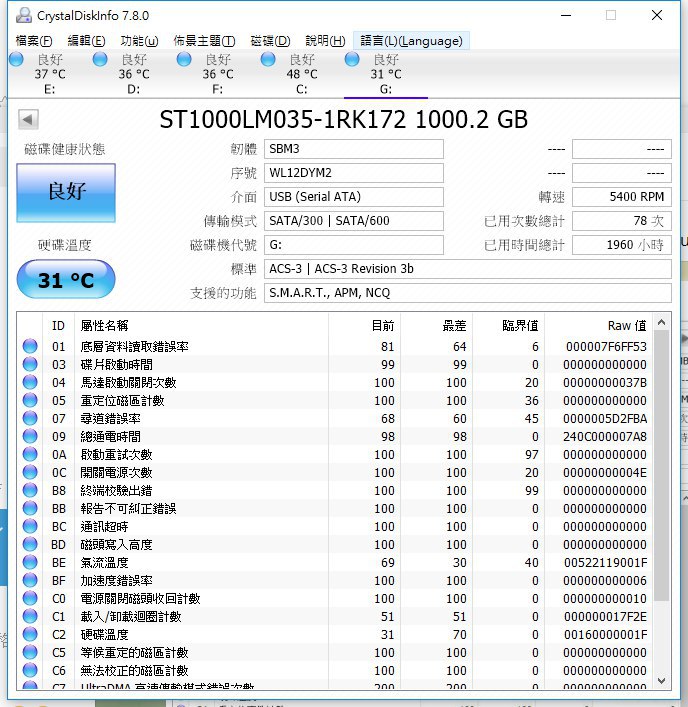The width and height of the screenshot is (688, 707).
Task: Click the serial number field WL12DYM2
Action: pyautogui.click(x=353, y=173)
